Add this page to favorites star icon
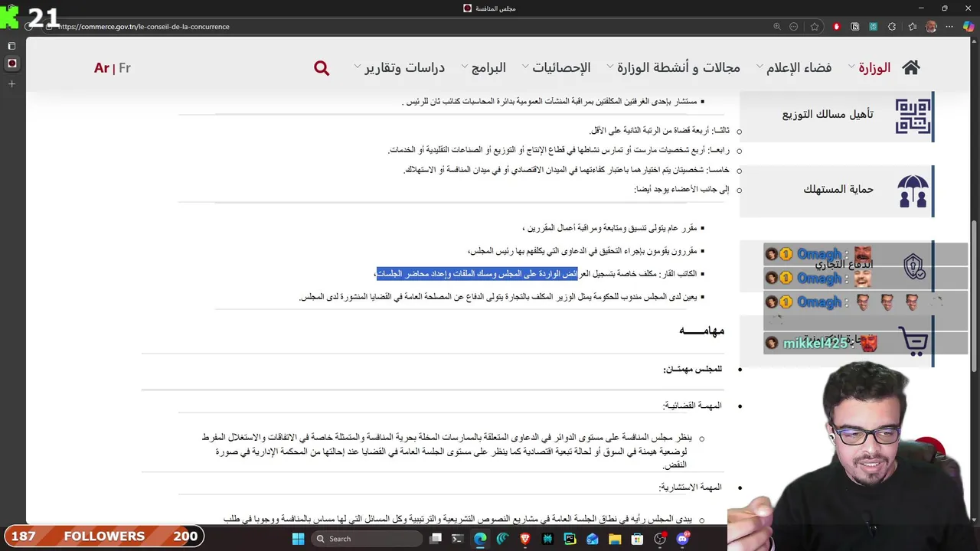980x551 pixels. pos(815,26)
